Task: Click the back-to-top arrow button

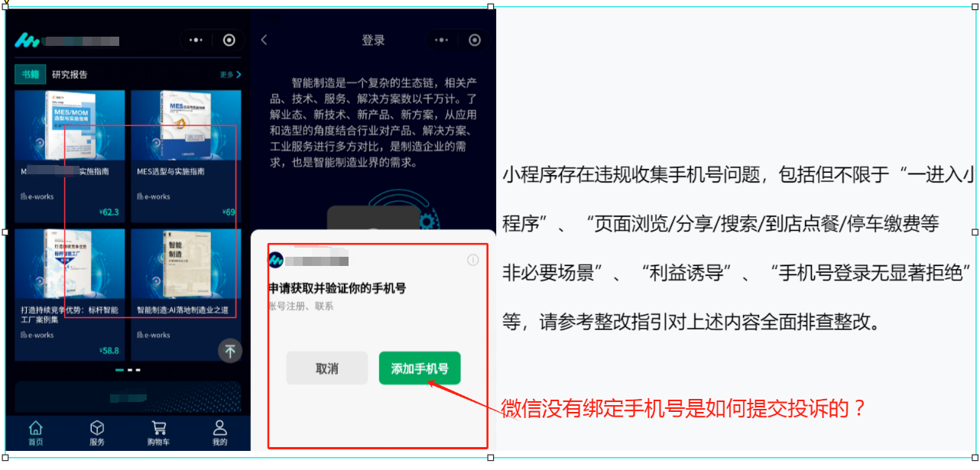Action: pyautogui.click(x=230, y=351)
